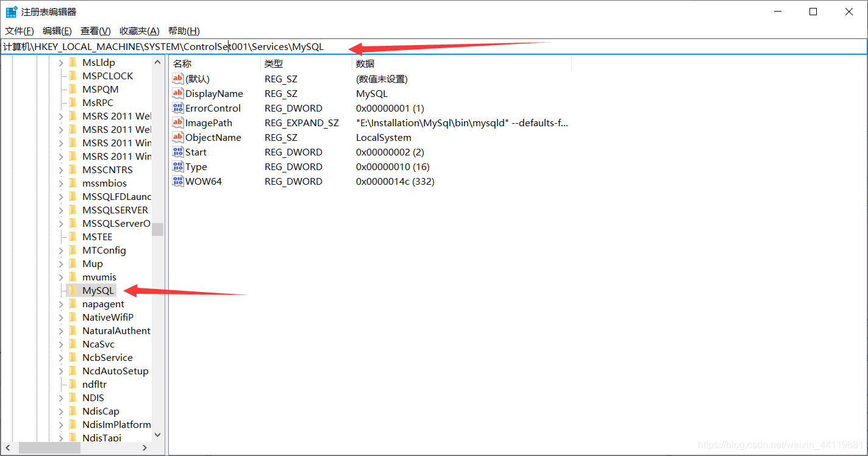This screenshot has width=868, height=456.
Task: Open the 帮助(H) menu
Action: point(183,31)
